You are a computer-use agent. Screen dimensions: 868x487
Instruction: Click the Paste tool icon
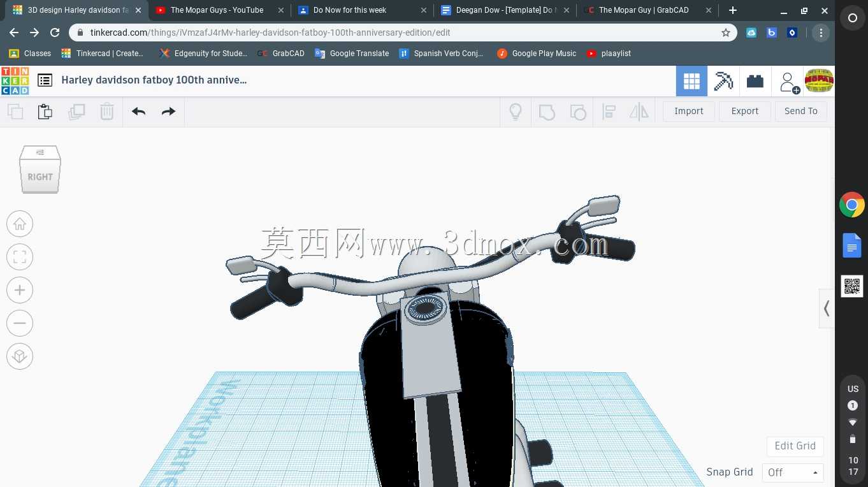45,112
